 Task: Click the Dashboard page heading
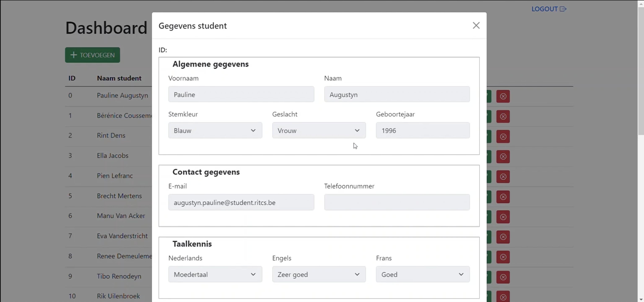[106, 27]
